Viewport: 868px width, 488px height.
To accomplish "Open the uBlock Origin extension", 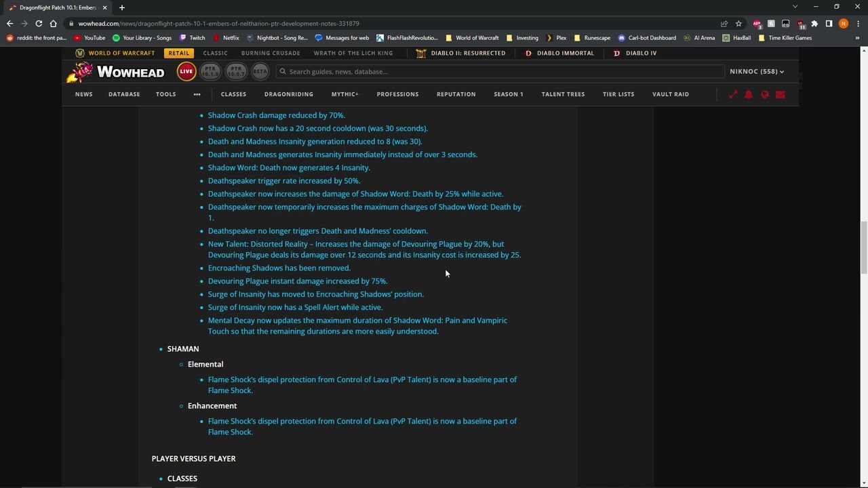I will click(800, 24).
